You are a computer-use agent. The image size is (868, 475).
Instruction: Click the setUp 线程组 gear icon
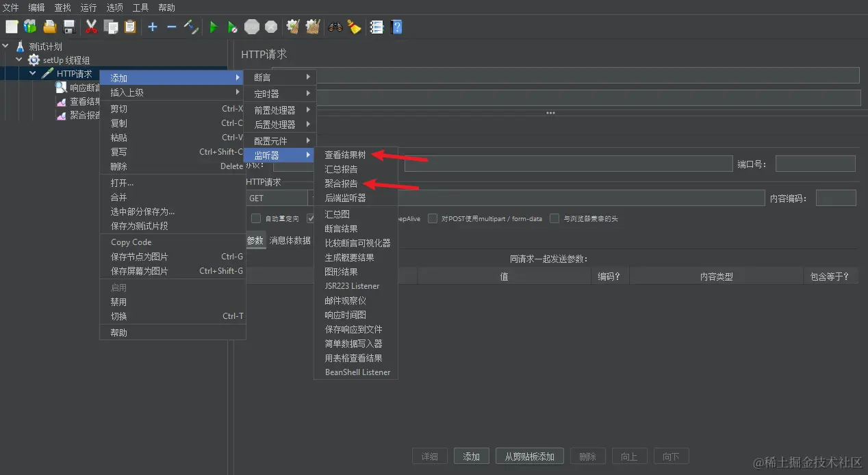click(34, 60)
